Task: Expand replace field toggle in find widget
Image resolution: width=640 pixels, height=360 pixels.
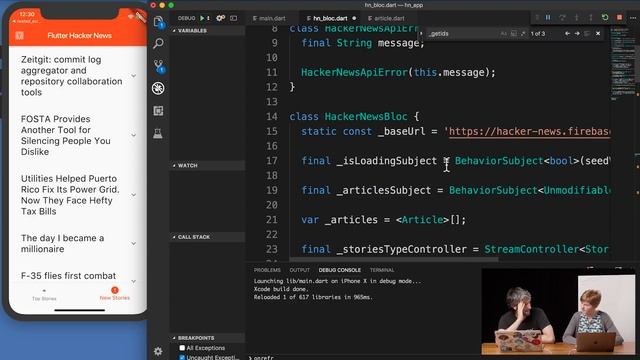Action: (421, 33)
